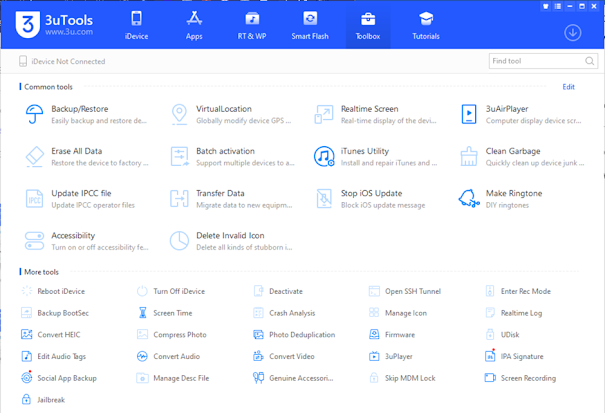This screenshot has height=413, width=605.
Task: Open Photo Deduplication icon
Action: tap(258, 334)
